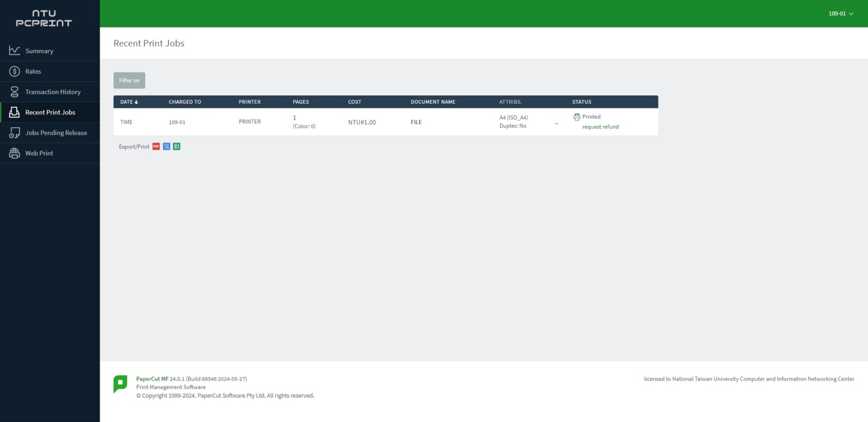
Task: Click the Summary chart icon in sidebar
Action: pyautogui.click(x=15, y=51)
